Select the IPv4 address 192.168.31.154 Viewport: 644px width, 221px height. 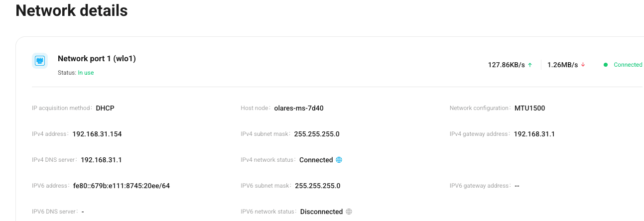click(x=97, y=134)
